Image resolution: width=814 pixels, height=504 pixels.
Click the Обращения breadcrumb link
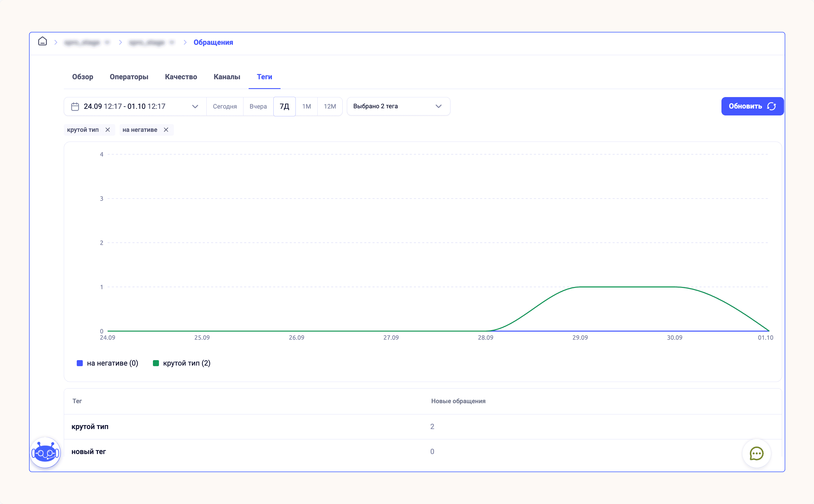213,42
